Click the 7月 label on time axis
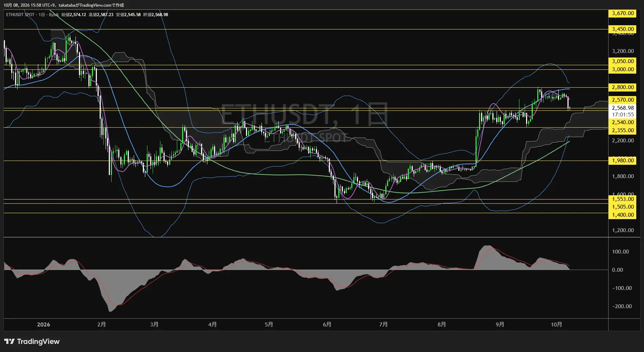This screenshot has height=352, width=644. point(384,325)
